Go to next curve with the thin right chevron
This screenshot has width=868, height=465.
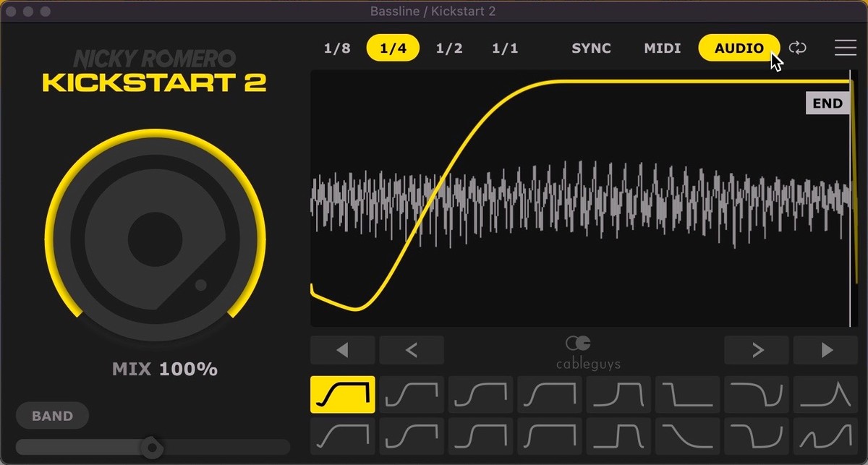[x=757, y=351]
